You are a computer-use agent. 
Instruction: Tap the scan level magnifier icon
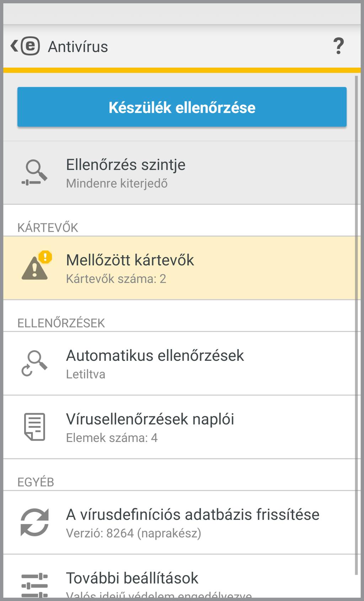(x=34, y=173)
